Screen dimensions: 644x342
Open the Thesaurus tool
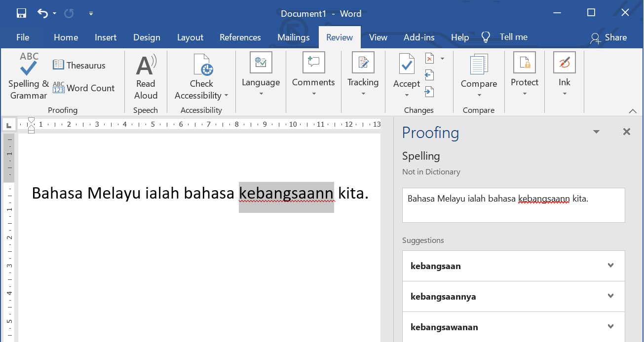click(x=79, y=65)
